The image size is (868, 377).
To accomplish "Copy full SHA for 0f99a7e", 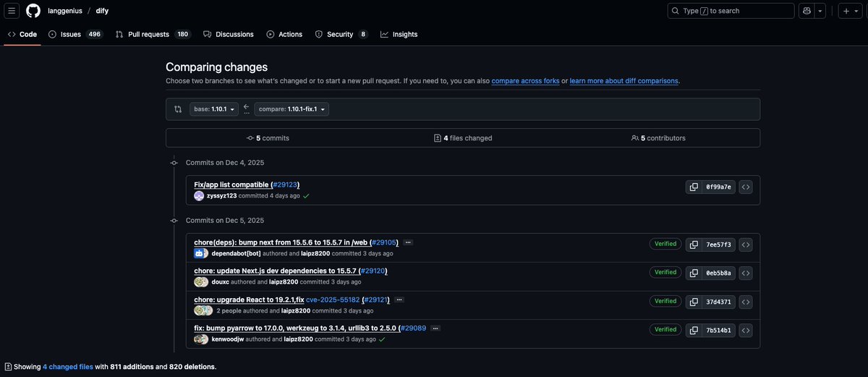I will point(694,187).
